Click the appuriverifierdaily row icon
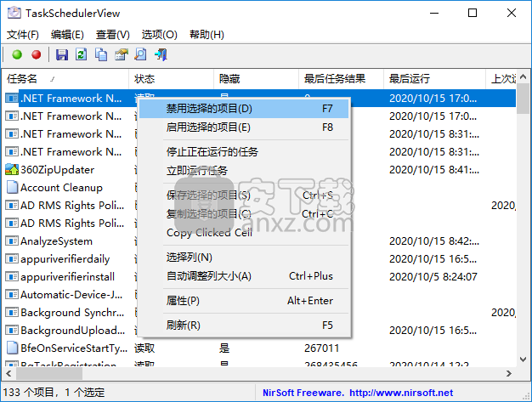 click(x=12, y=259)
